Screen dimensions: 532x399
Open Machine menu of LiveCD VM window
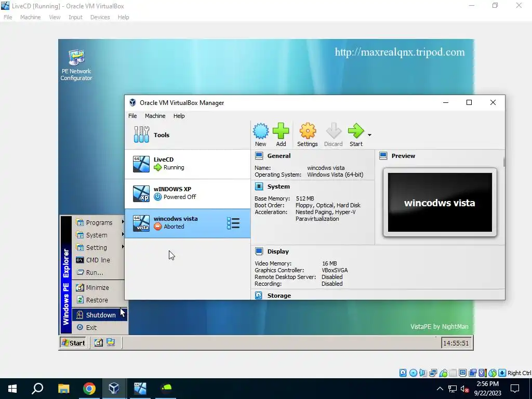pyautogui.click(x=30, y=17)
